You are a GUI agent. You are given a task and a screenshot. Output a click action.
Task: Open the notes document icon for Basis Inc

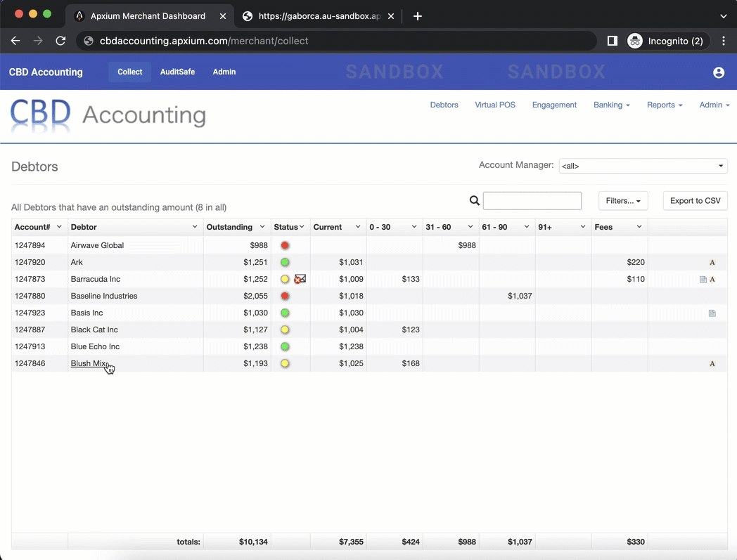click(712, 313)
